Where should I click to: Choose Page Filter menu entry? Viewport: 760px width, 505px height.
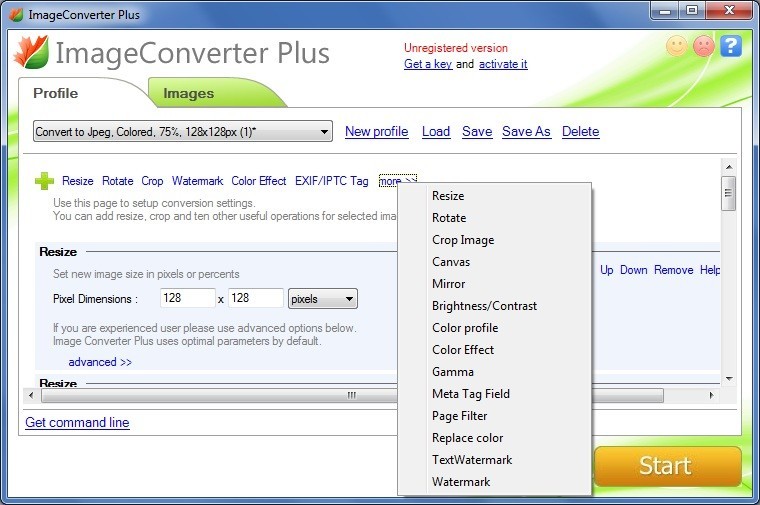click(494, 416)
